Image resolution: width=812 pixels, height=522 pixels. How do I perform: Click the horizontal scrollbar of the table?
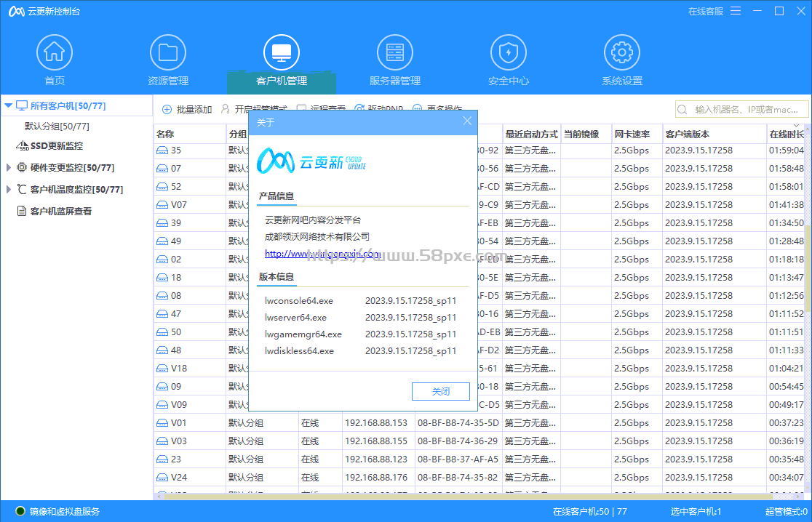[x=468, y=496]
